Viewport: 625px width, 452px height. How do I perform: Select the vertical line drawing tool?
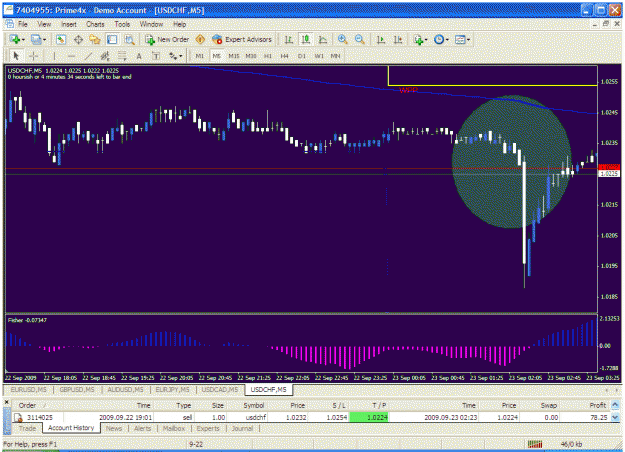[x=54, y=56]
